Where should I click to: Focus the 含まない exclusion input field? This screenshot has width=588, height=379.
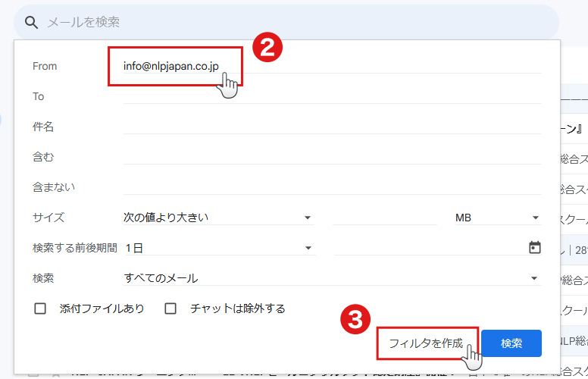click(331, 187)
